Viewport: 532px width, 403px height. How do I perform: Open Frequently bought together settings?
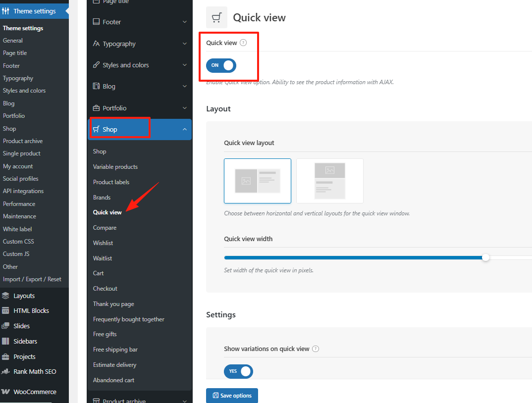(x=129, y=319)
